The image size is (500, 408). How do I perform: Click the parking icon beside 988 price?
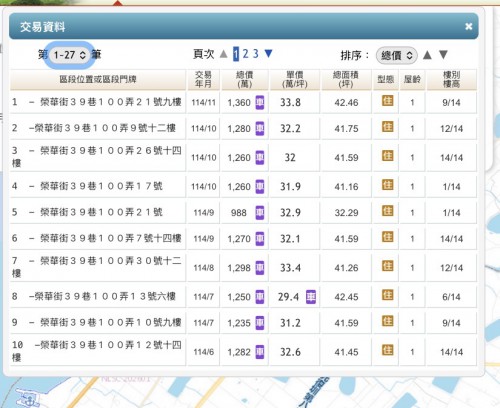(x=260, y=213)
